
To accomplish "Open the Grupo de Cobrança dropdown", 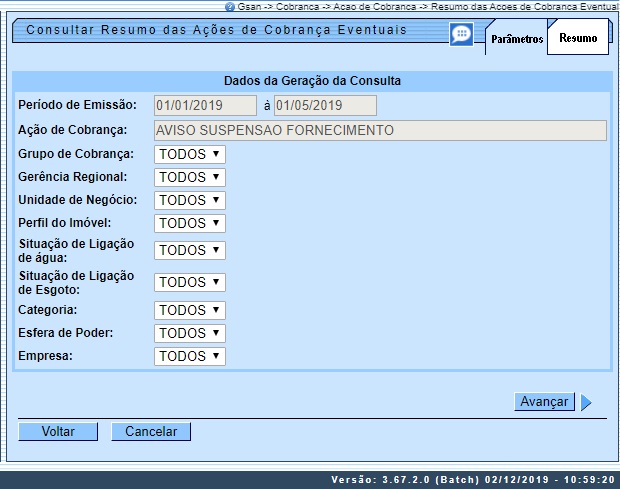I will tap(190, 154).
